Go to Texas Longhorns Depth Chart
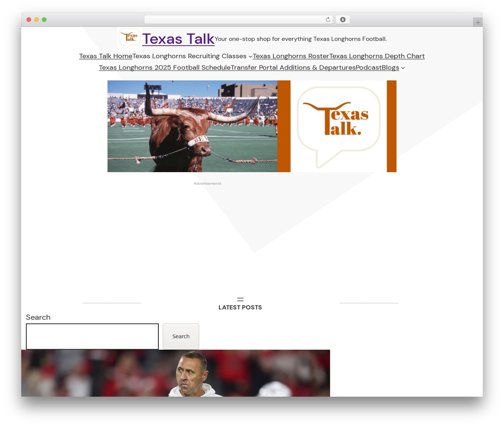 377,56
